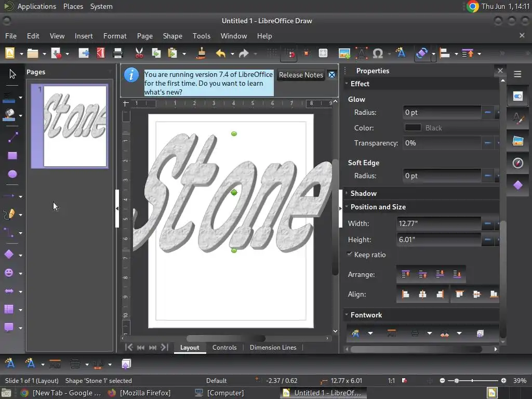Open the Symbol Shapes smiley tool
The width and height of the screenshot is (532, 399).
pyautogui.click(x=9, y=273)
